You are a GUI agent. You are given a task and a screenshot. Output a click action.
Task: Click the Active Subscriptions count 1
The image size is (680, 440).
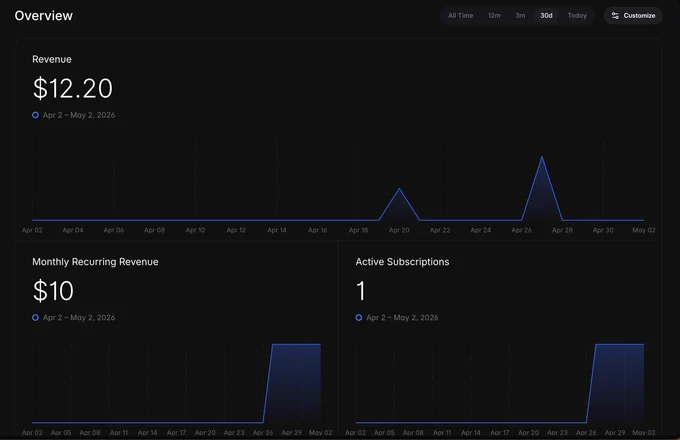pyautogui.click(x=361, y=291)
